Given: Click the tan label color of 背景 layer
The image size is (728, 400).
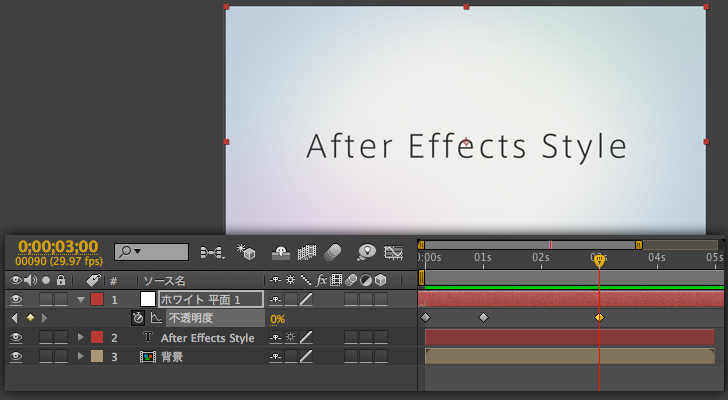Looking at the screenshot, I should pos(97,356).
